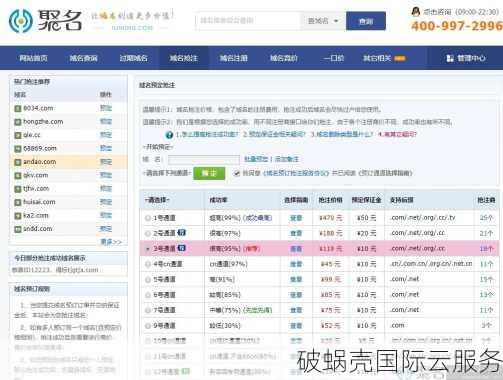Click the green icon beside 8034.com
Image resolution: width=503 pixels, height=380 pixels.
click(x=18, y=109)
